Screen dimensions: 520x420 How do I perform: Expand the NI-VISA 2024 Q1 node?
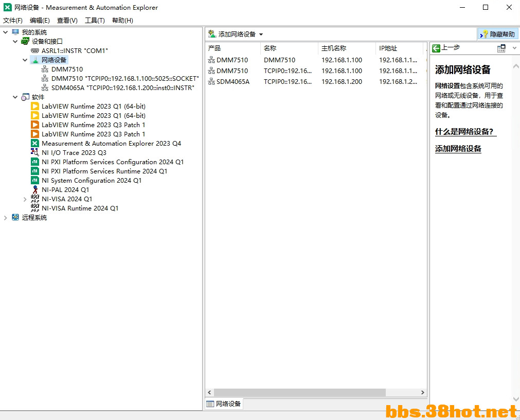click(x=25, y=199)
